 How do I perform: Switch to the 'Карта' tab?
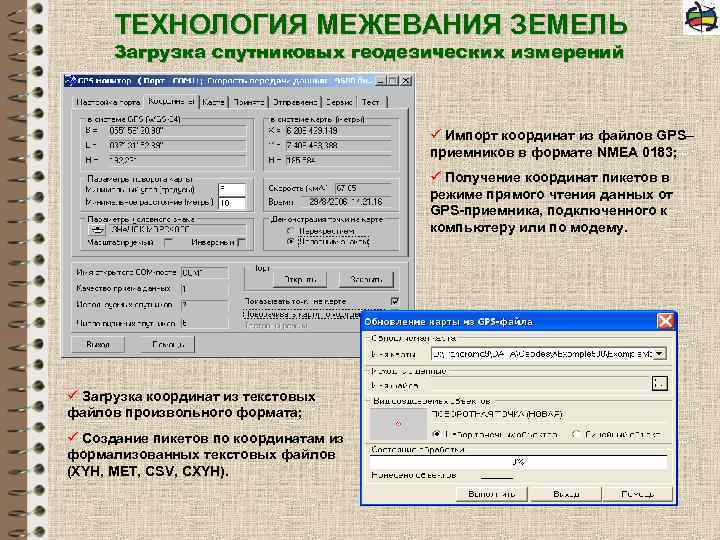(214, 102)
